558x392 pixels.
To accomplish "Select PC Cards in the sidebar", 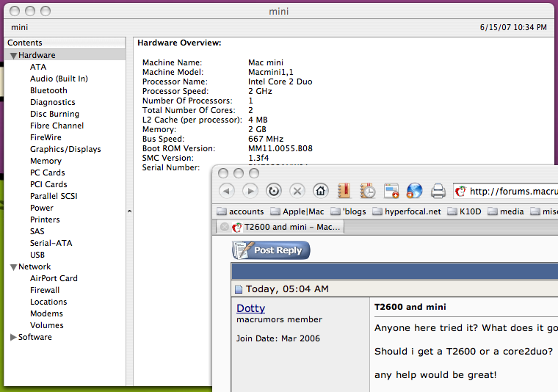I will (47, 173).
